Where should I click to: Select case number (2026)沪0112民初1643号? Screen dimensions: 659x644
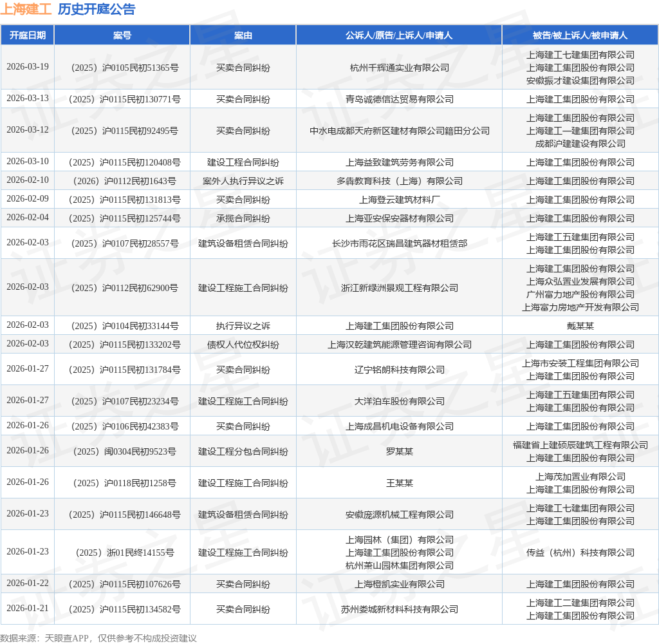tap(125, 181)
